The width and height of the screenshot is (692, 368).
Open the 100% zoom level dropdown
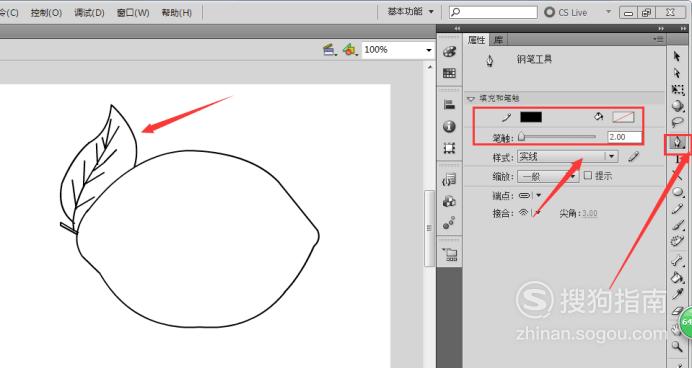tap(398, 50)
